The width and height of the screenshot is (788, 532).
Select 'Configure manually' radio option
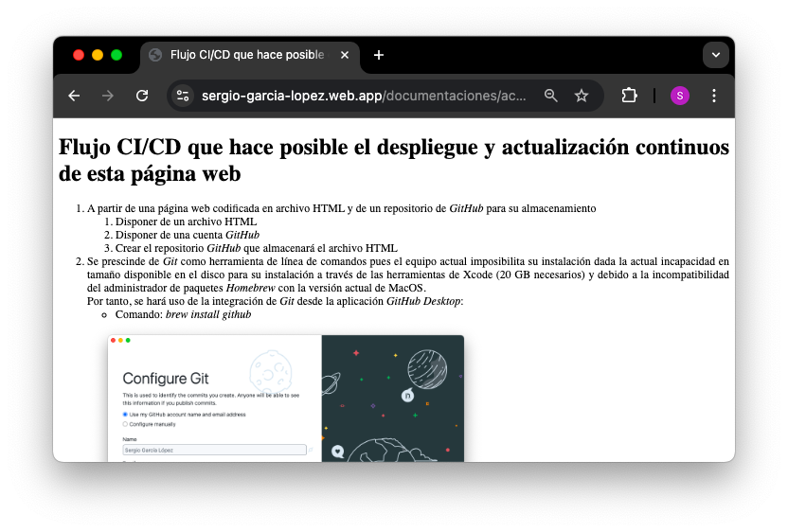click(x=125, y=424)
